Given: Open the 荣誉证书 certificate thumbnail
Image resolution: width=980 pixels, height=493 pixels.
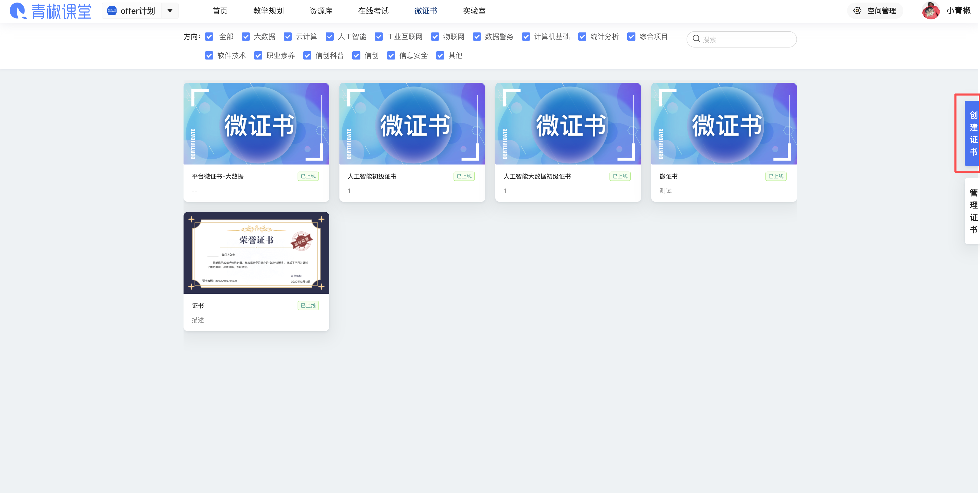Looking at the screenshot, I should click(256, 253).
